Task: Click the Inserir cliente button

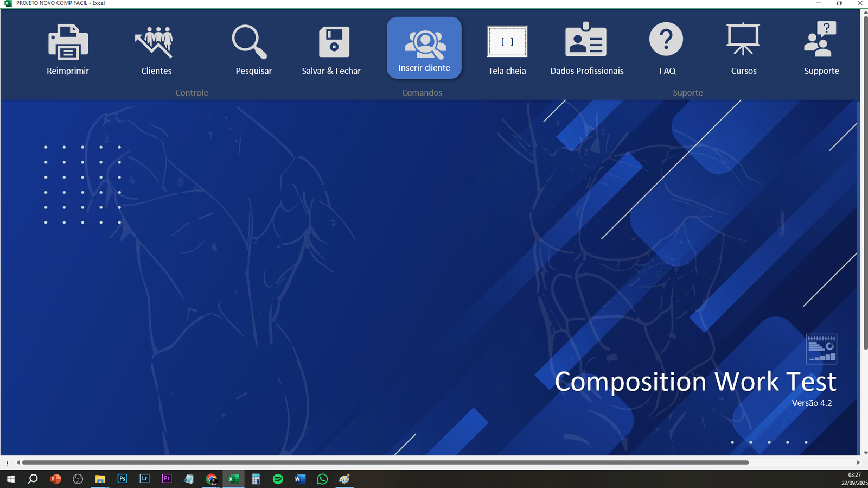Action: (424, 48)
